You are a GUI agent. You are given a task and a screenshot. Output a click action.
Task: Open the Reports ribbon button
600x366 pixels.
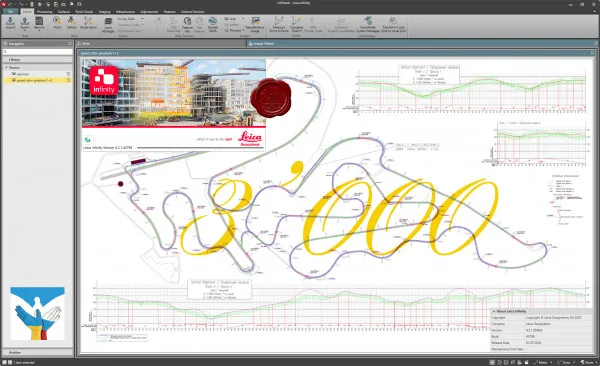tap(39, 23)
